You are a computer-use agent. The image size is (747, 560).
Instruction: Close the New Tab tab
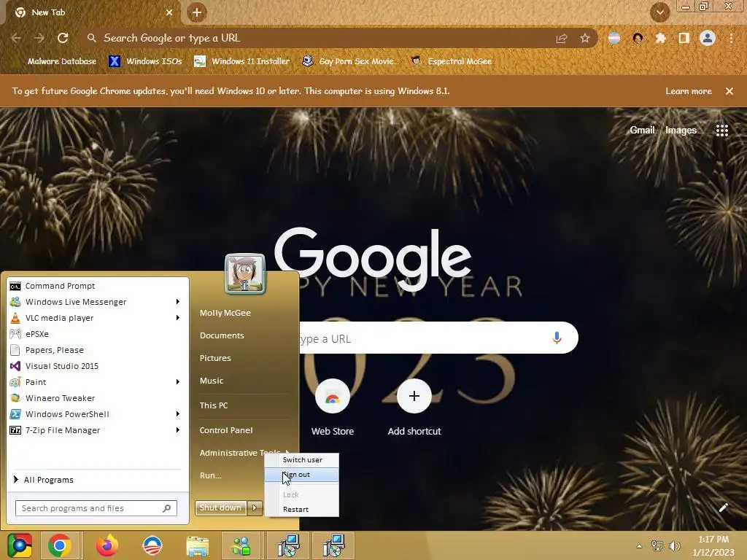pos(169,13)
